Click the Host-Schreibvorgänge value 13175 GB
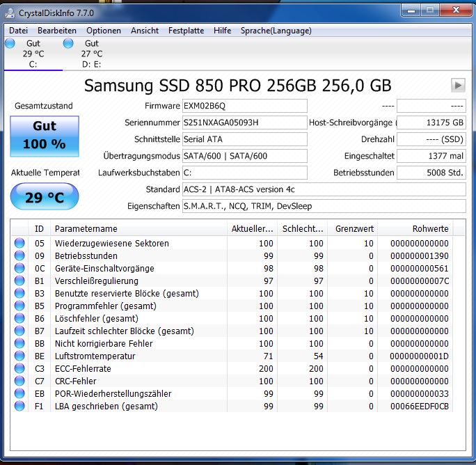 tap(431, 123)
